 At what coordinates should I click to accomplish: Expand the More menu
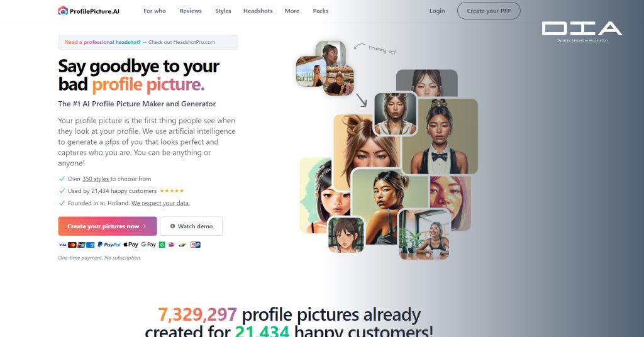[292, 11]
